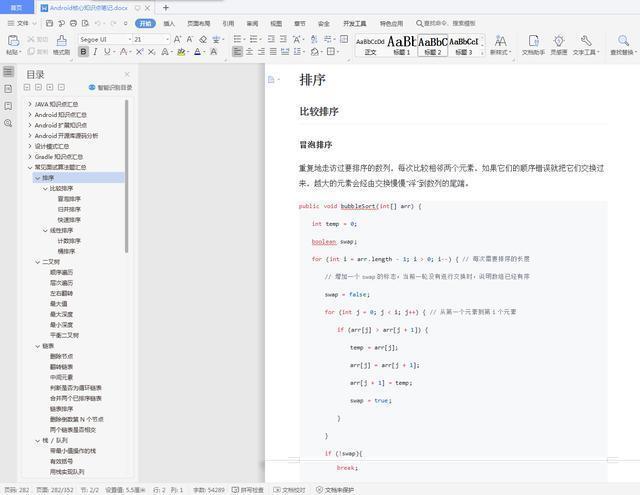Open the search panel in left sidebar

point(8,123)
